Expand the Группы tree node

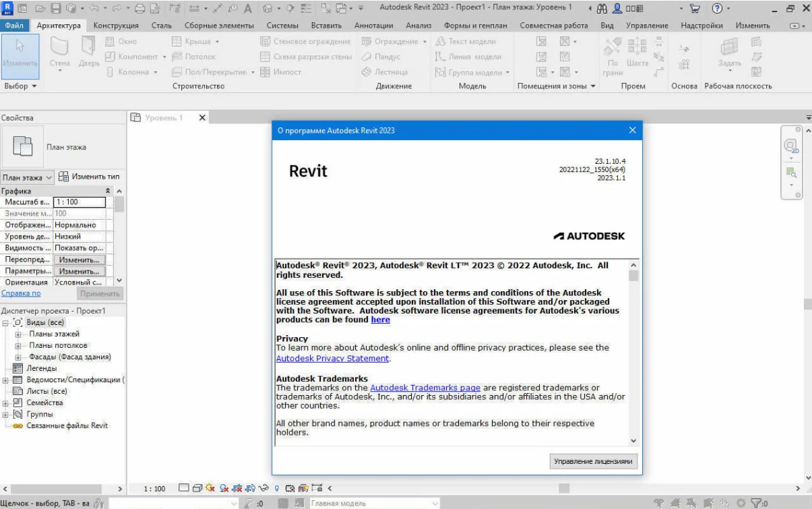pyautogui.click(x=5, y=414)
